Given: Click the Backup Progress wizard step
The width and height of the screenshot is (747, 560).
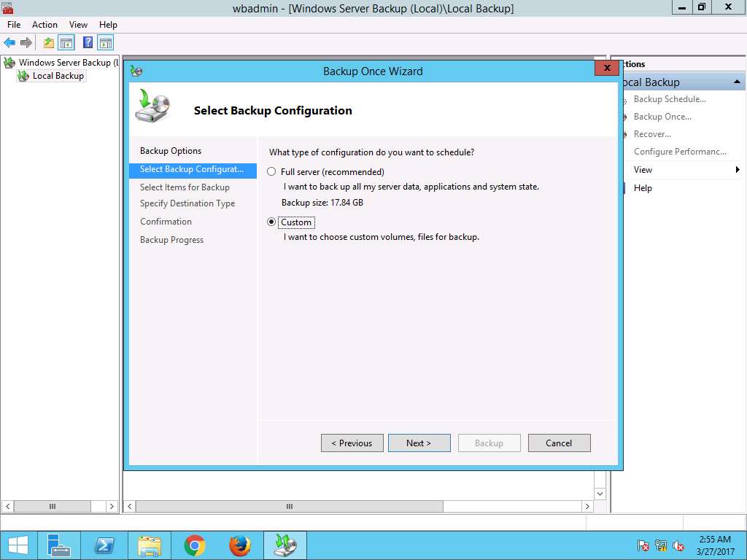Looking at the screenshot, I should [x=171, y=239].
